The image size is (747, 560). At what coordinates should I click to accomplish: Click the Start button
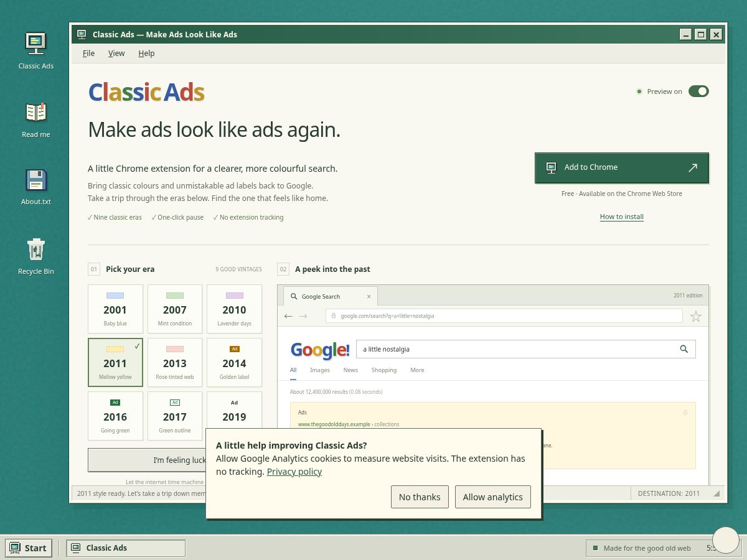point(29,548)
